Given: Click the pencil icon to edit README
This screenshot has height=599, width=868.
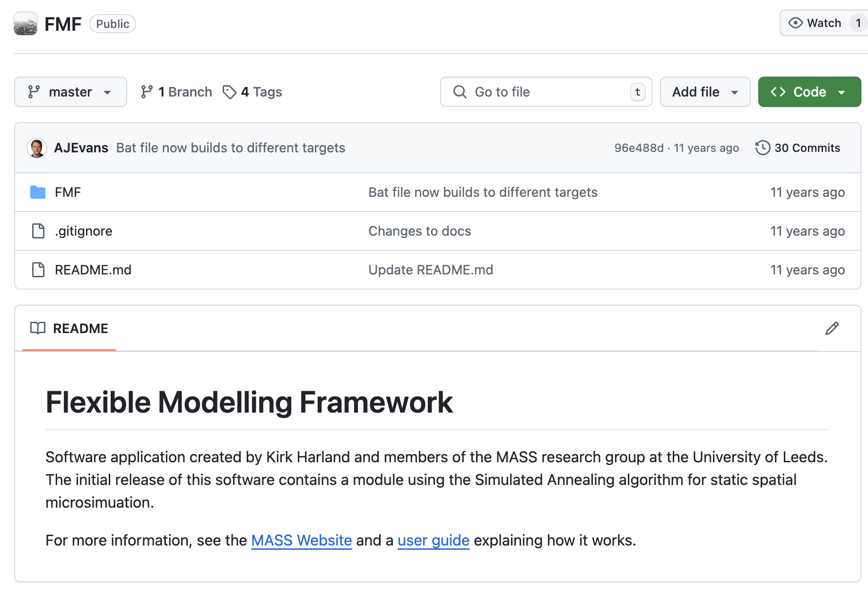Looking at the screenshot, I should point(832,328).
